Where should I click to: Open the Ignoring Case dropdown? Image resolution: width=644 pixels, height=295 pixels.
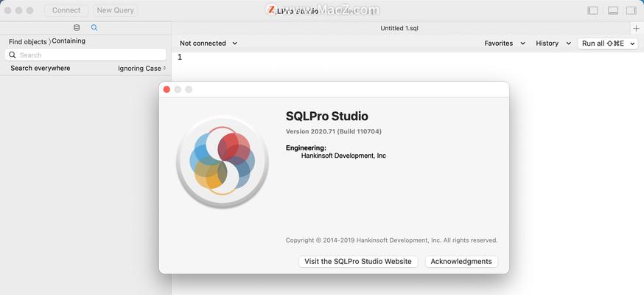pos(141,69)
